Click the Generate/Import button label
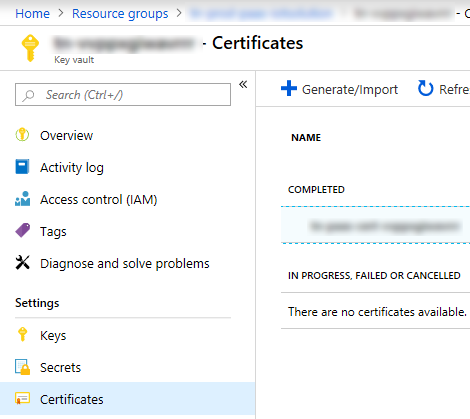 (x=350, y=89)
